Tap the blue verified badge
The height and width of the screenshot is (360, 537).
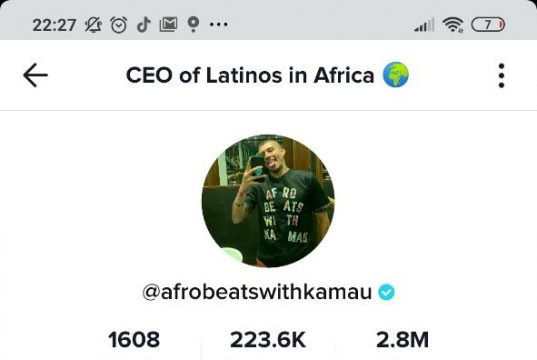(386, 292)
